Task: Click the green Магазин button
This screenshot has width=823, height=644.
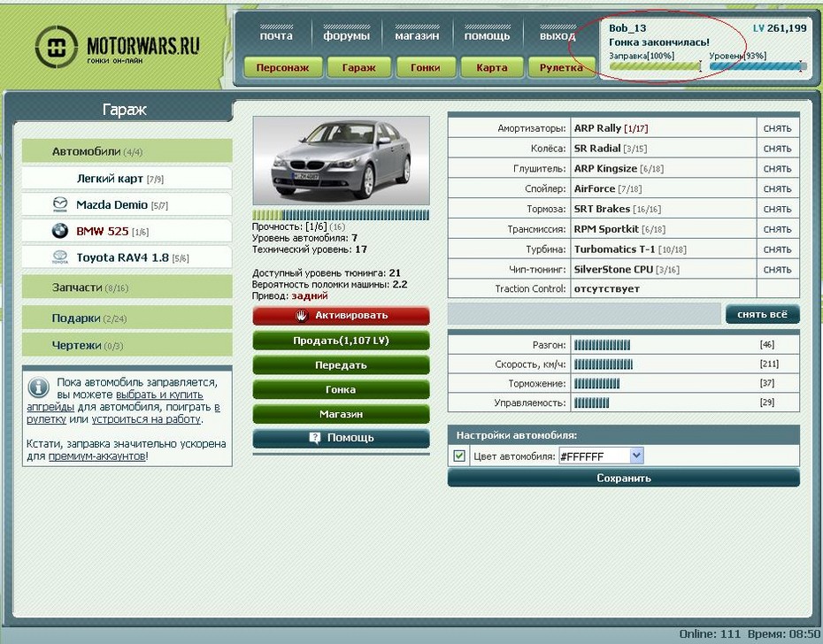Action: point(342,414)
